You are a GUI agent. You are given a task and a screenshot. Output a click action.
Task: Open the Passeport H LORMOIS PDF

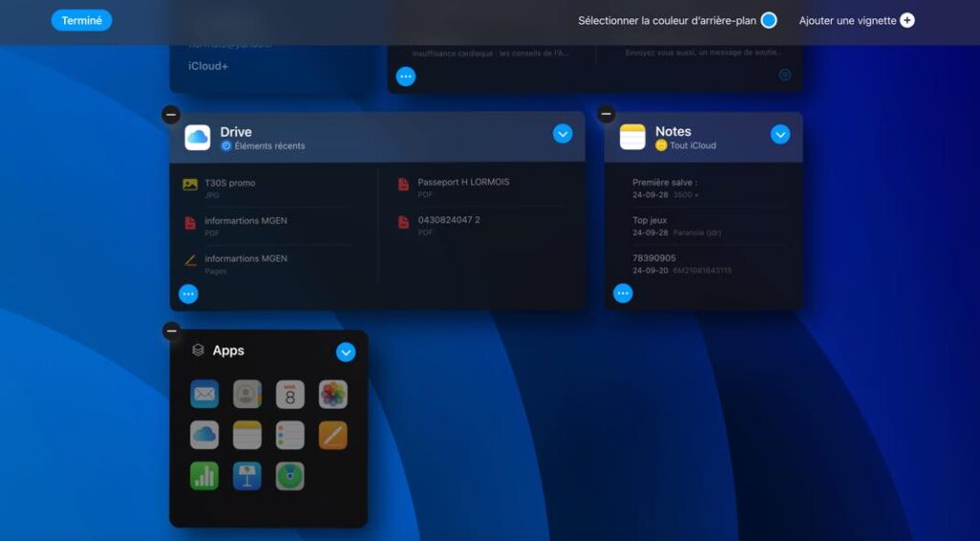click(x=481, y=188)
